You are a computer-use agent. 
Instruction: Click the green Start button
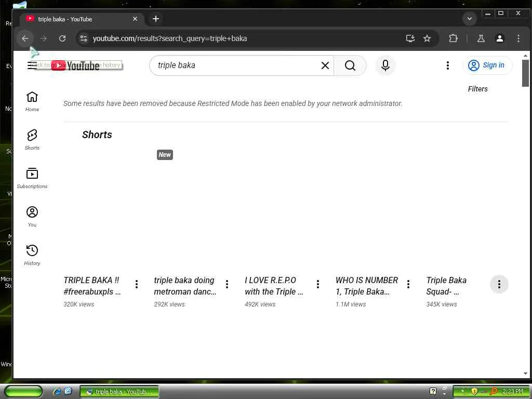click(23, 392)
